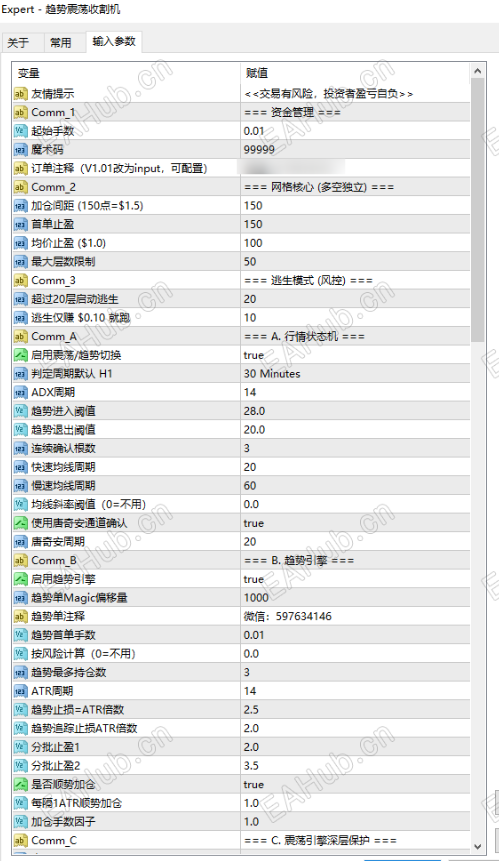Click the boolean icon beside 使用唐奇安通道确认

pyautogui.click(x=20, y=523)
